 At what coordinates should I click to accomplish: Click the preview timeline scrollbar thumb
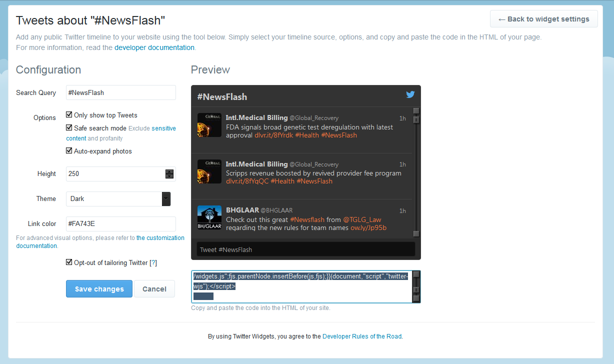(x=416, y=119)
